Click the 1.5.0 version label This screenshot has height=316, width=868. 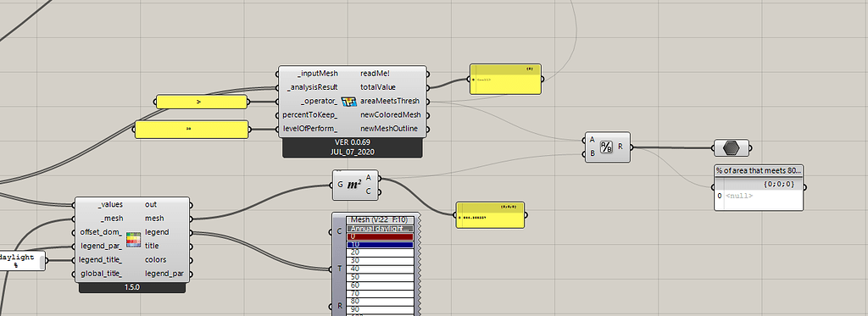tap(132, 288)
